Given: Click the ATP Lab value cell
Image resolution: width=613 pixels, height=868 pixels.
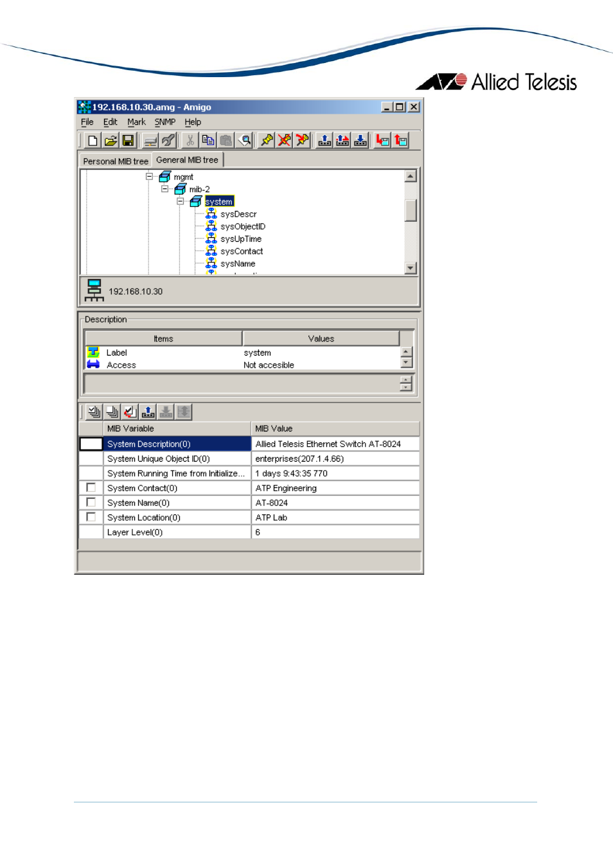Looking at the screenshot, I should pyautogui.click(x=335, y=518).
